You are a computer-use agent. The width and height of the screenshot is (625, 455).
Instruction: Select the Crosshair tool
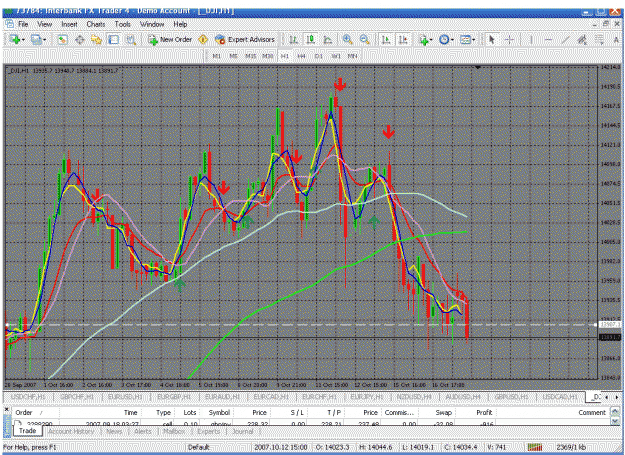[509, 39]
